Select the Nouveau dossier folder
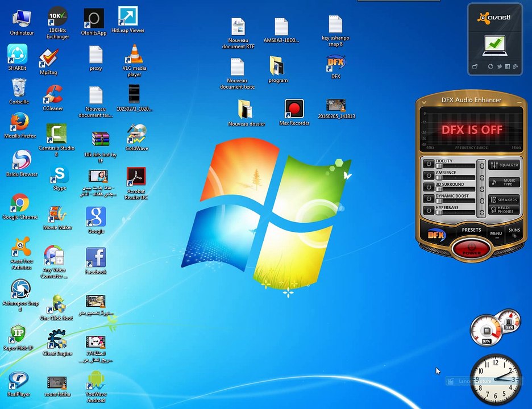The width and height of the screenshot is (532, 409). [x=246, y=113]
